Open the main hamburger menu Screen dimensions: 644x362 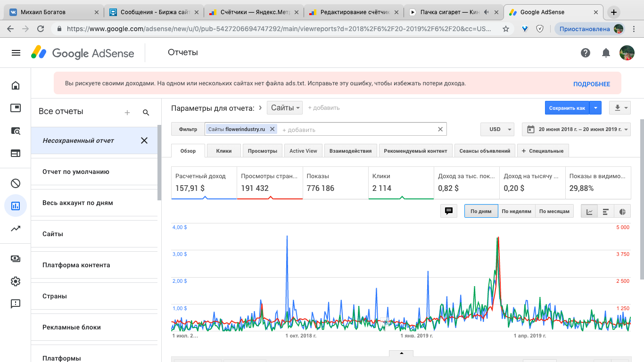tap(16, 53)
